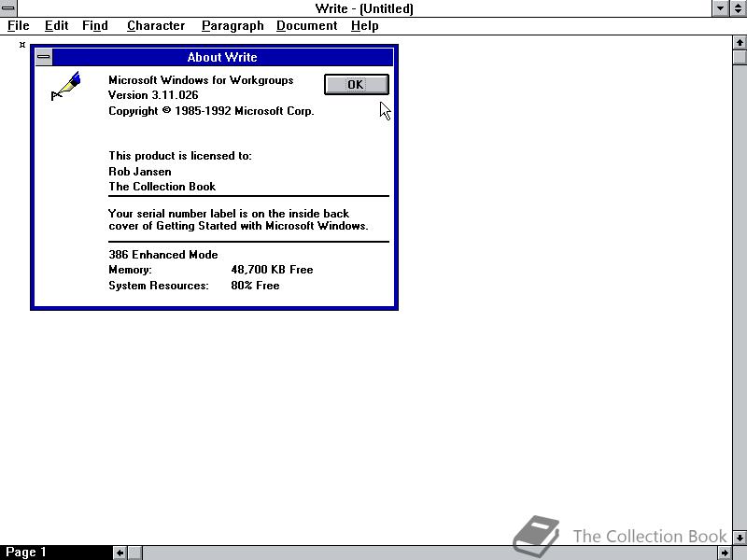The height and width of the screenshot is (560, 747).
Task: Open the Edit menu
Action: (x=56, y=26)
